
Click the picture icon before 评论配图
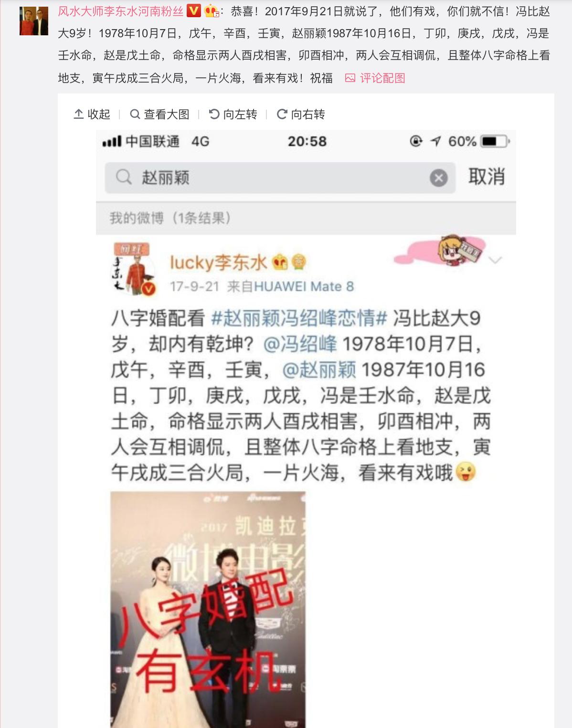tap(350, 78)
